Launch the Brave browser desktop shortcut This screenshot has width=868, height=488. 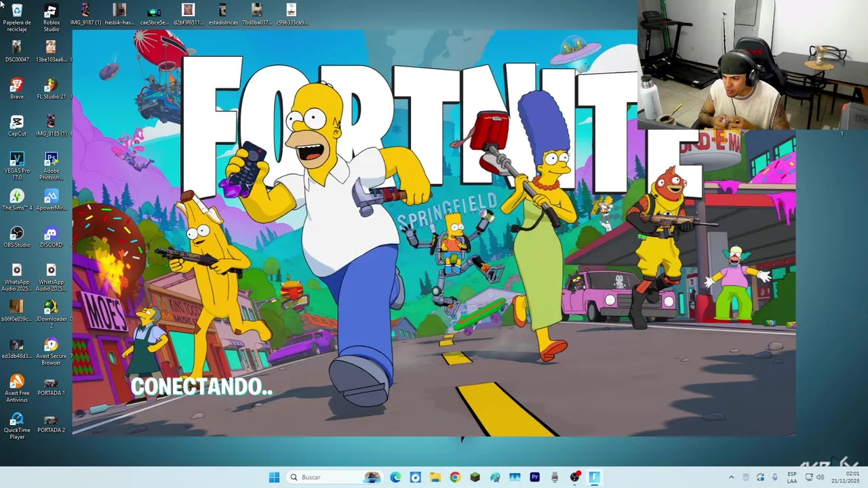coord(17,89)
